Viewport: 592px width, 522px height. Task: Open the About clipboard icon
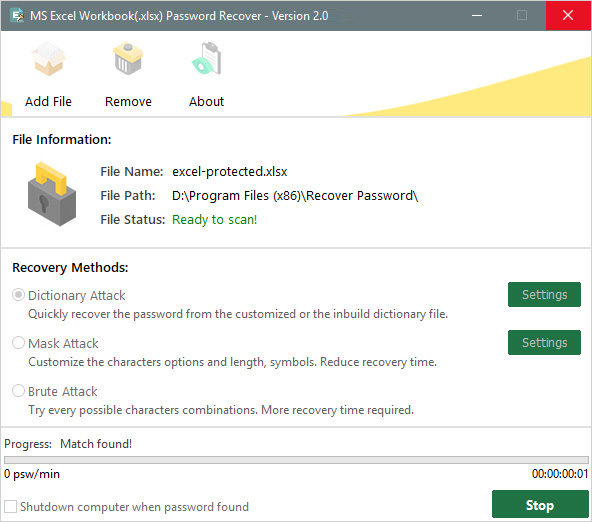click(x=207, y=58)
